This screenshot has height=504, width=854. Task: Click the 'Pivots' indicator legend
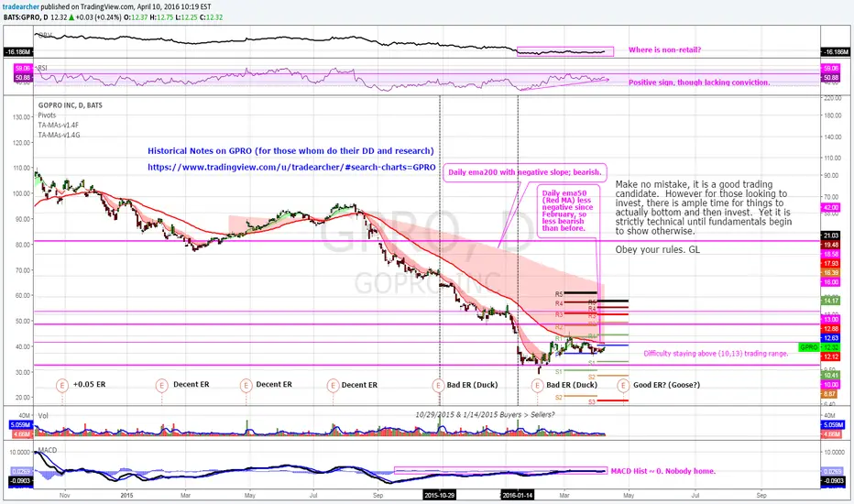point(47,115)
